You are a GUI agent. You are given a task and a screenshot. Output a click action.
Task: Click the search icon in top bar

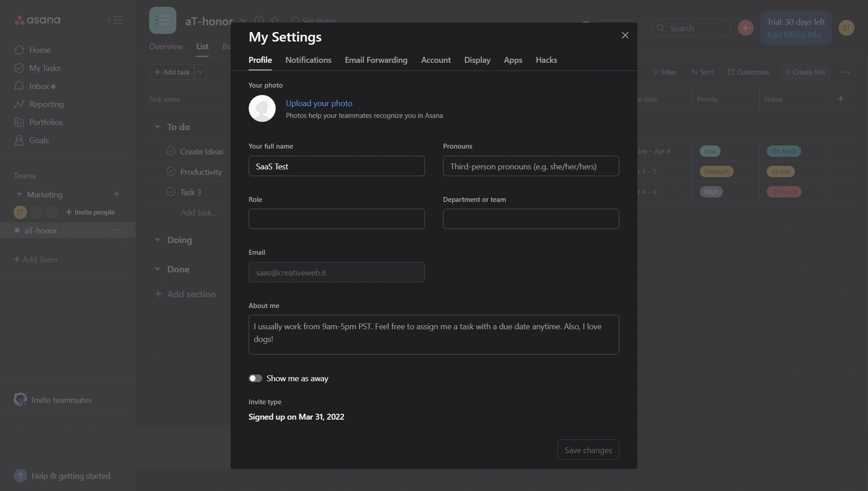click(661, 28)
